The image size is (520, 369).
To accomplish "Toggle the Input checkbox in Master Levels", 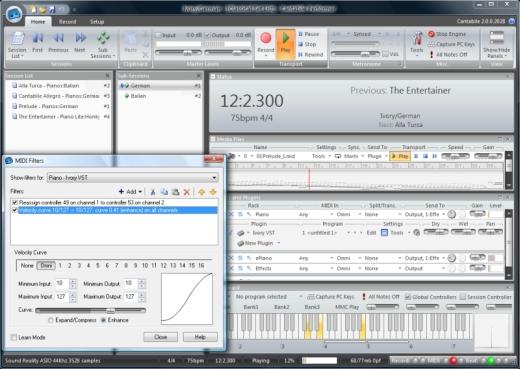I will click(x=159, y=35).
